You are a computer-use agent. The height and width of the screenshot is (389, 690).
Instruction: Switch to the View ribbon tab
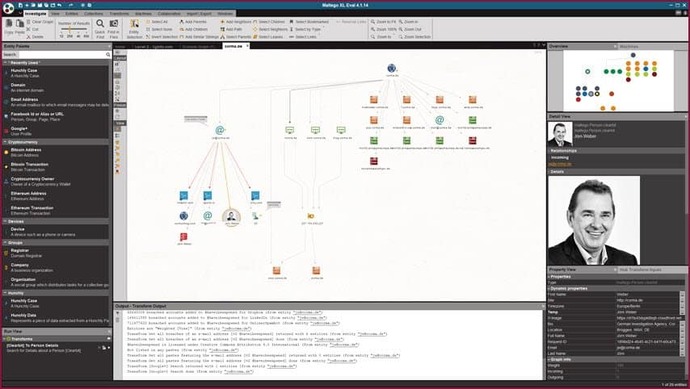coord(55,14)
